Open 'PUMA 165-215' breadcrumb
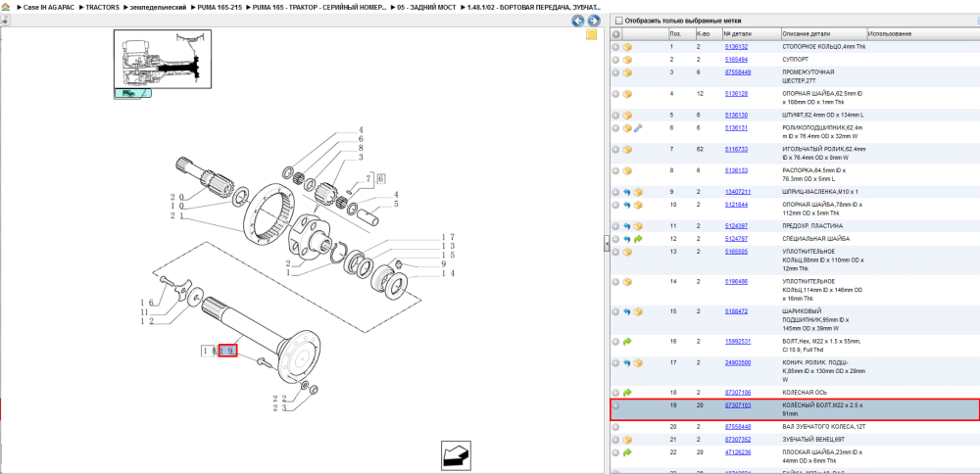The height and width of the screenshot is (474, 980). click(x=220, y=7)
